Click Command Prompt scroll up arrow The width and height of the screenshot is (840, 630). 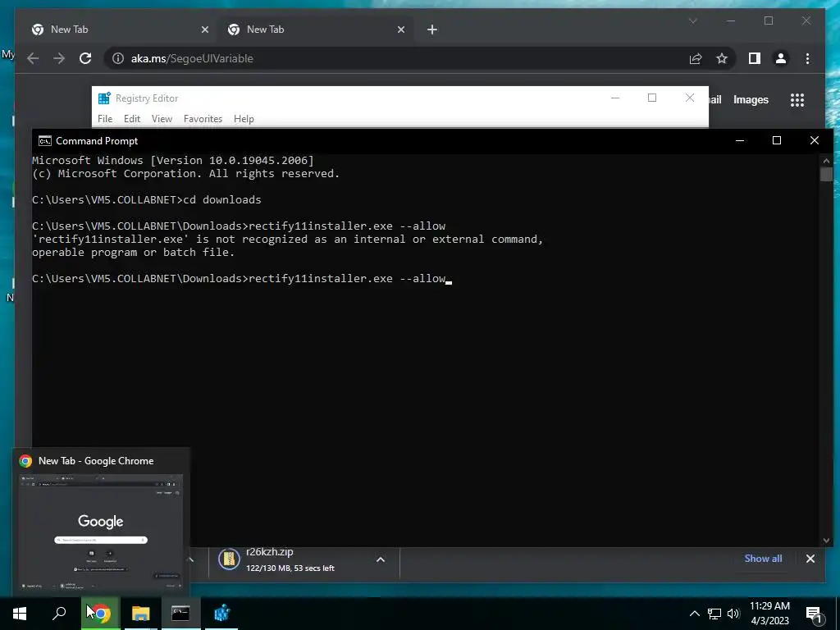826,161
